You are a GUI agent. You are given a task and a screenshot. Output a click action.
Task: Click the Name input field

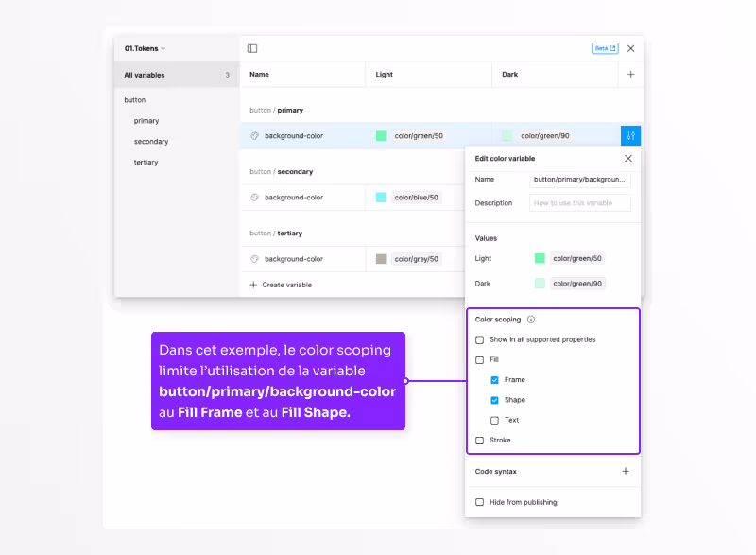click(x=579, y=180)
